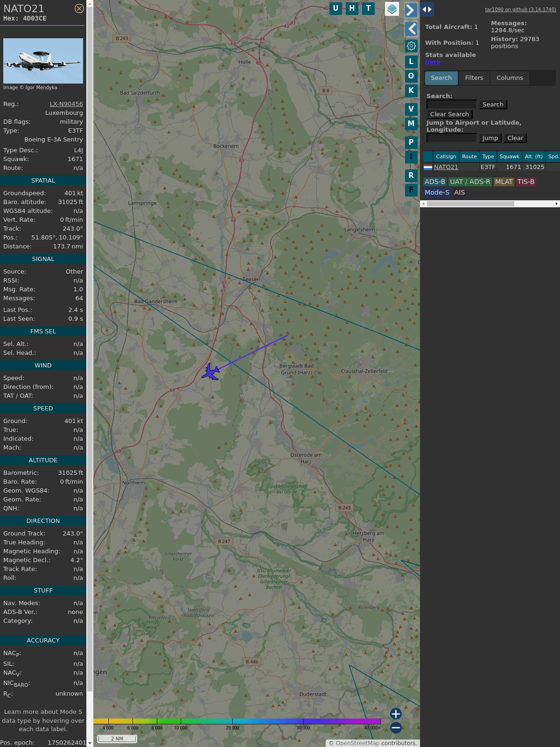Toggle the H map button
Image resolution: width=560 pixels, height=747 pixels.
pos(352,8)
